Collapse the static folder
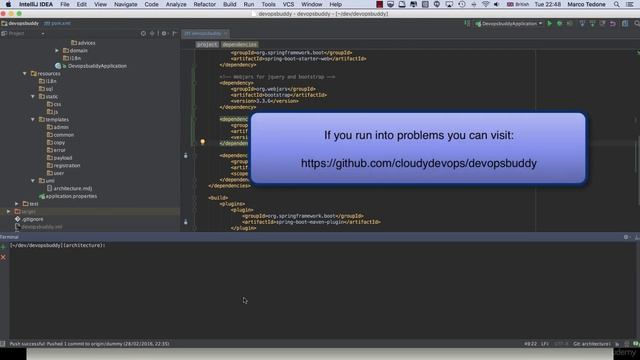 (33, 96)
